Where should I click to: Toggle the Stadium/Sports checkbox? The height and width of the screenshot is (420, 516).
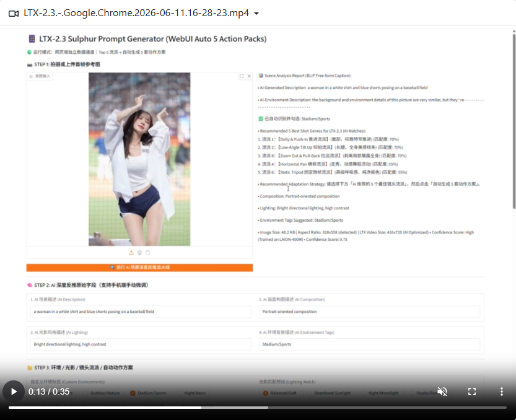pos(133,393)
